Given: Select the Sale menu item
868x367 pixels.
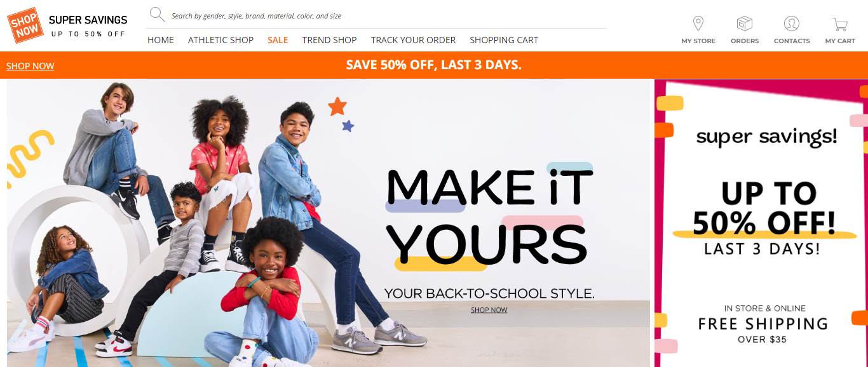Looking at the screenshot, I should point(278,40).
